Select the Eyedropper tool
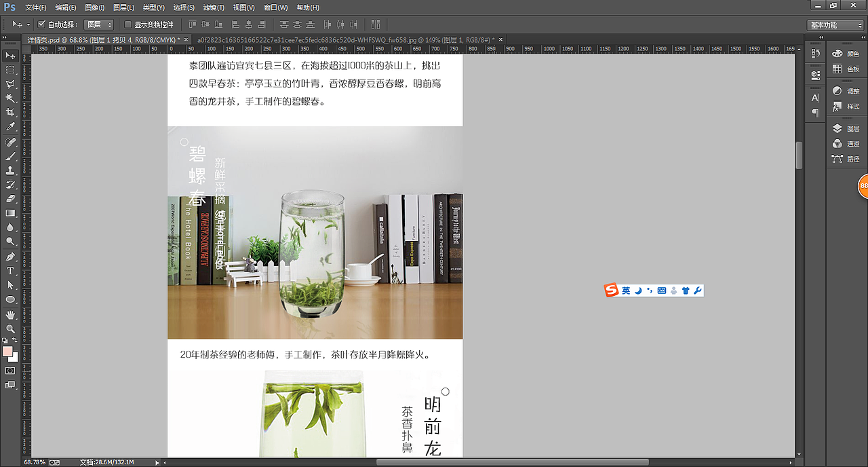This screenshot has width=868, height=467. coord(9,127)
